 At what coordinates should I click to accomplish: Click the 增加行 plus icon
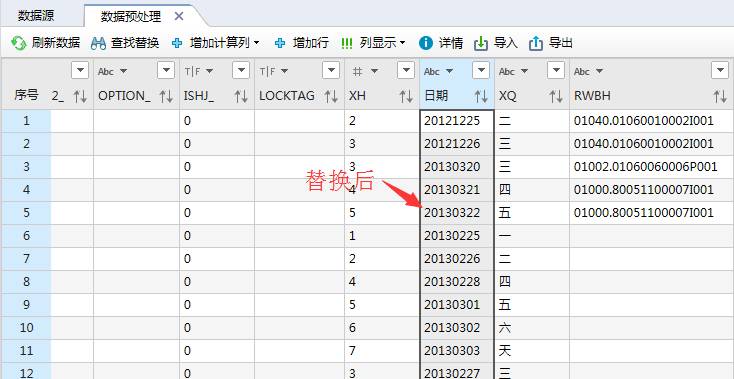coord(280,43)
